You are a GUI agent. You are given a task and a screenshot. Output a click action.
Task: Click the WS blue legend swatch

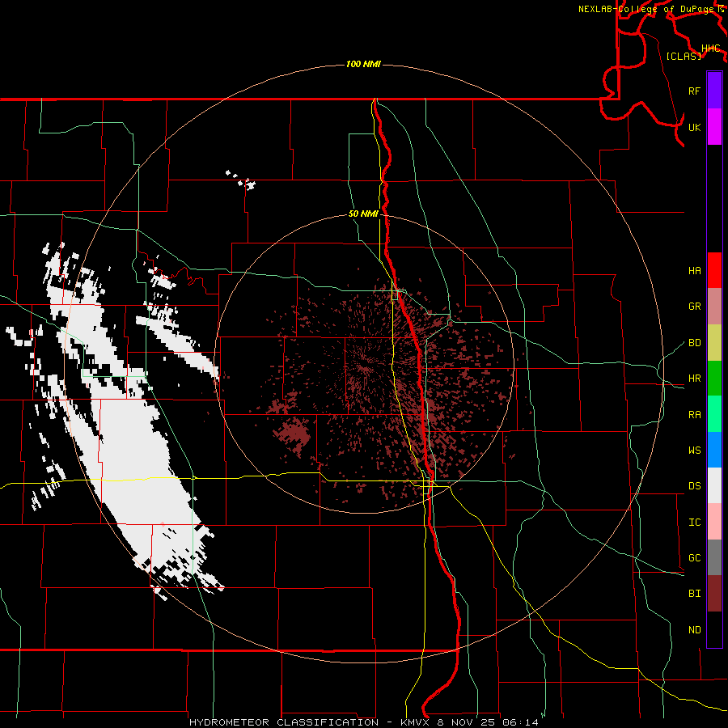click(714, 450)
